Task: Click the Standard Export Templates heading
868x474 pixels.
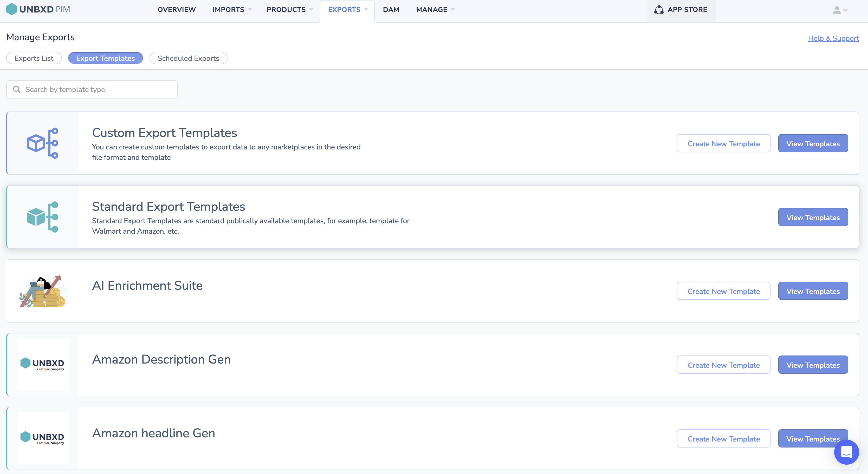Action: click(x=169, y=206)
